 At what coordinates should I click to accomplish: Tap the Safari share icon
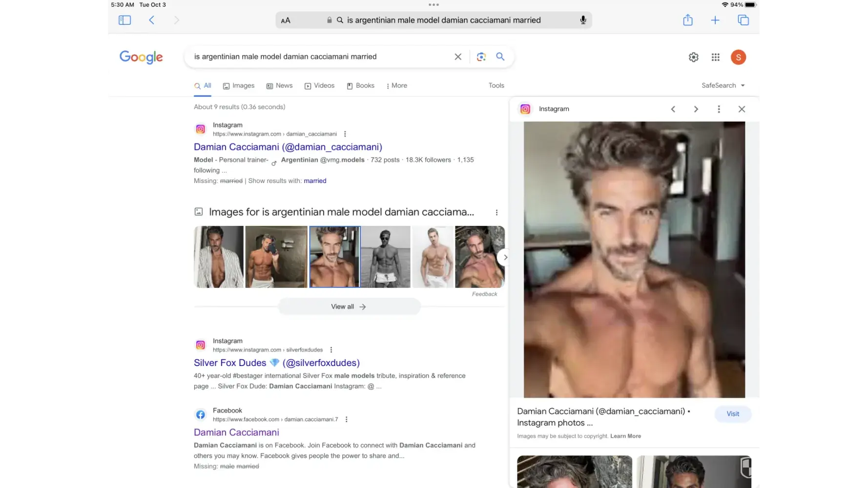click(687, 20)
